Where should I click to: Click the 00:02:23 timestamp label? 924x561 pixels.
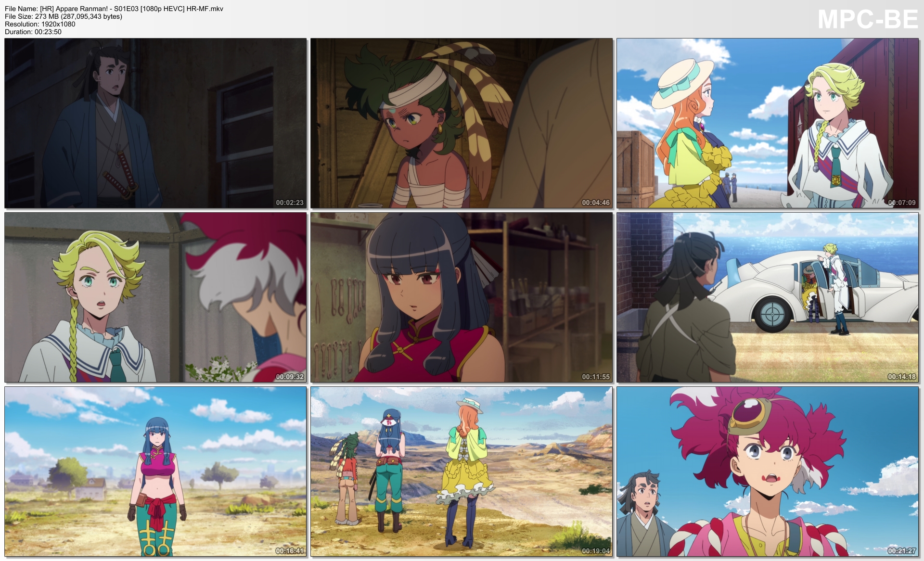[x=290, y=203]
